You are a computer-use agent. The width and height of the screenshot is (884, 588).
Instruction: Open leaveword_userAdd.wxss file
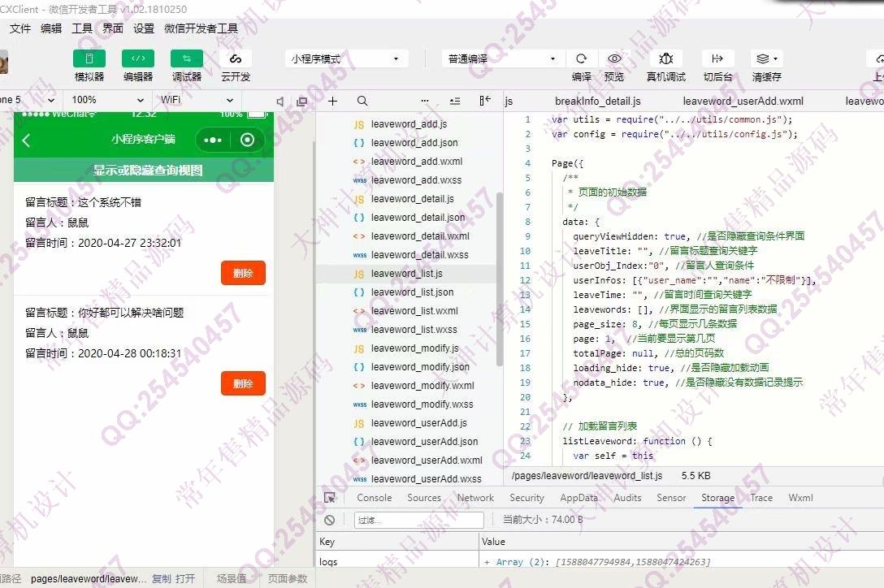pyautogui.click(x=427, y=478)
